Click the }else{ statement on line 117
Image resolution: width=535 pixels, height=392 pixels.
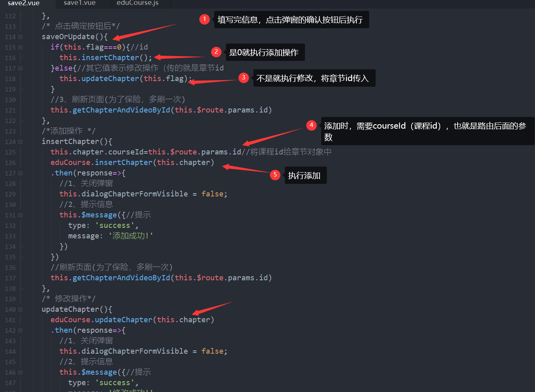[64, 68]
